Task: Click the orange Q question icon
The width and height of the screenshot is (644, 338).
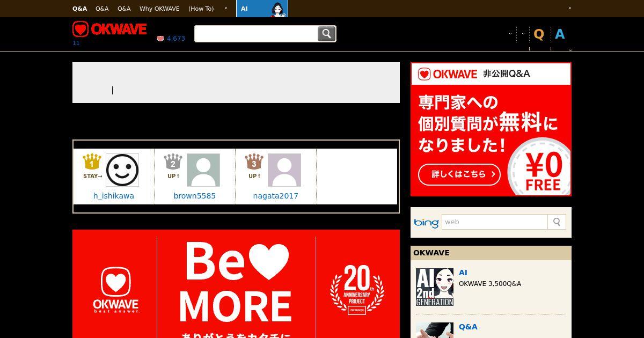Action: pyautogui.click(x=539, y=34)
